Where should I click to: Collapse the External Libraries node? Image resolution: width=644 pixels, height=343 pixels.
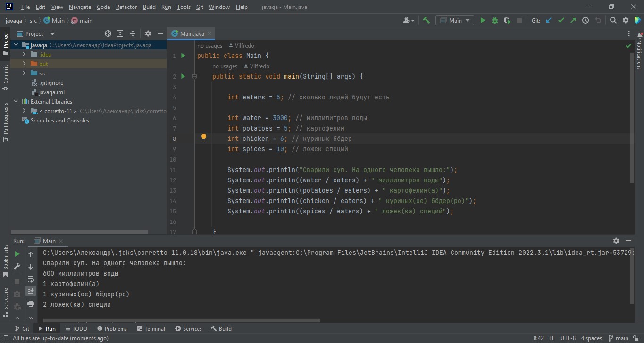[16, 101]
